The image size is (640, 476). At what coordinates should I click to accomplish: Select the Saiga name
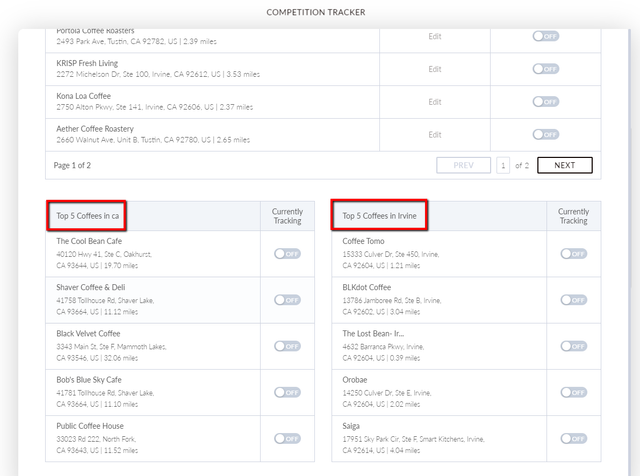[x=351, y=426]
